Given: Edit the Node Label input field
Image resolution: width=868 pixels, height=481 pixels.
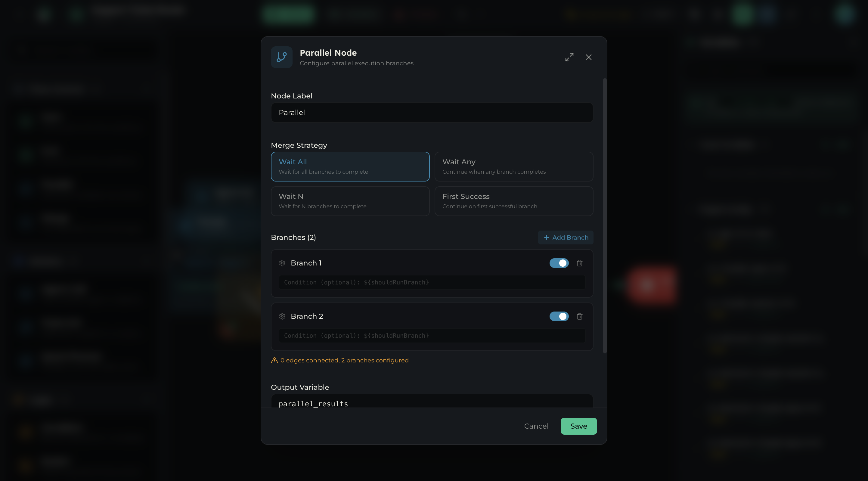Looking at the screenshot, I should point(432,113).
